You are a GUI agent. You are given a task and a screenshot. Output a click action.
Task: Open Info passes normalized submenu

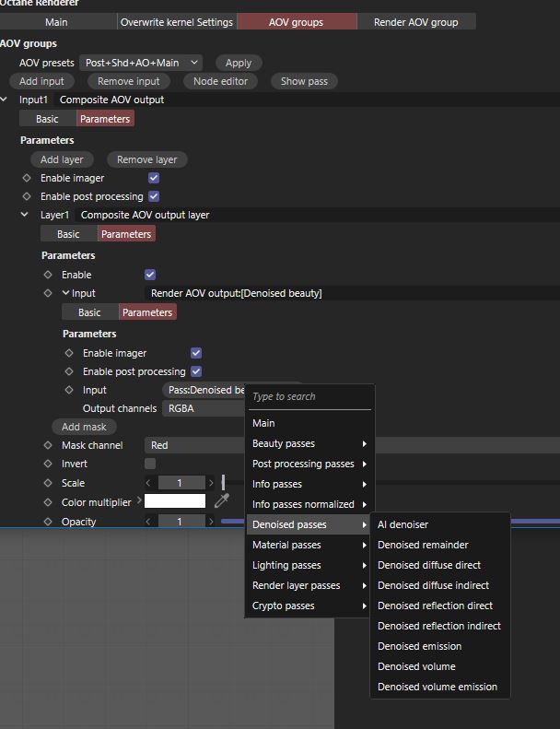(308, 504)
